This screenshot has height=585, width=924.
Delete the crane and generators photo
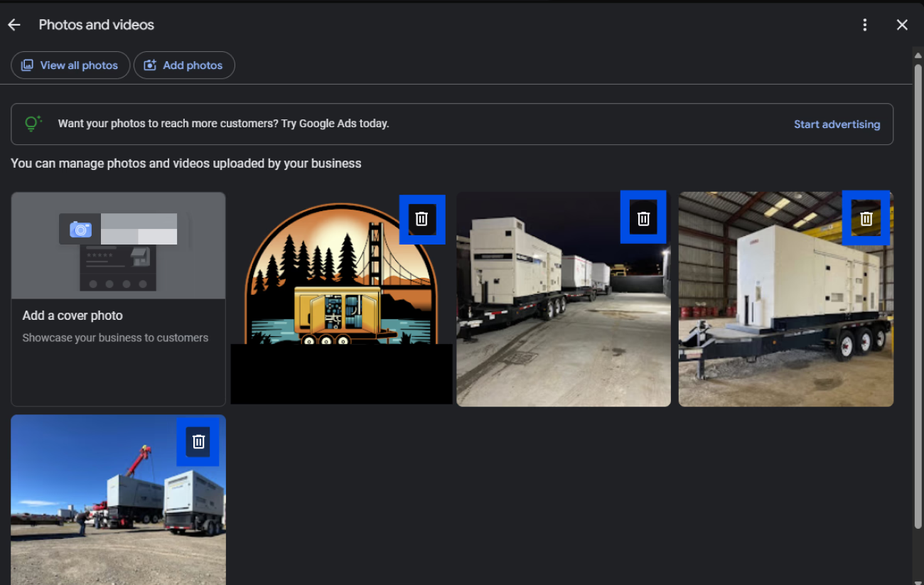199,441
